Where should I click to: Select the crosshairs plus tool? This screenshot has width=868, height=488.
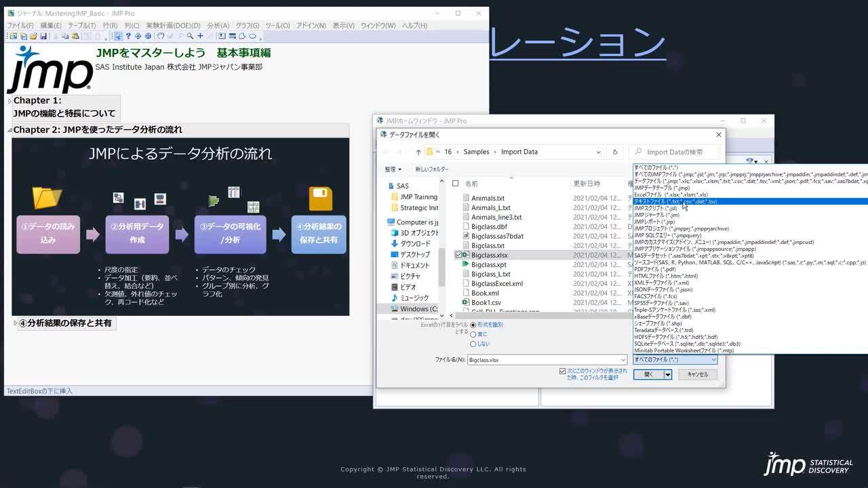tap(200, 36)
